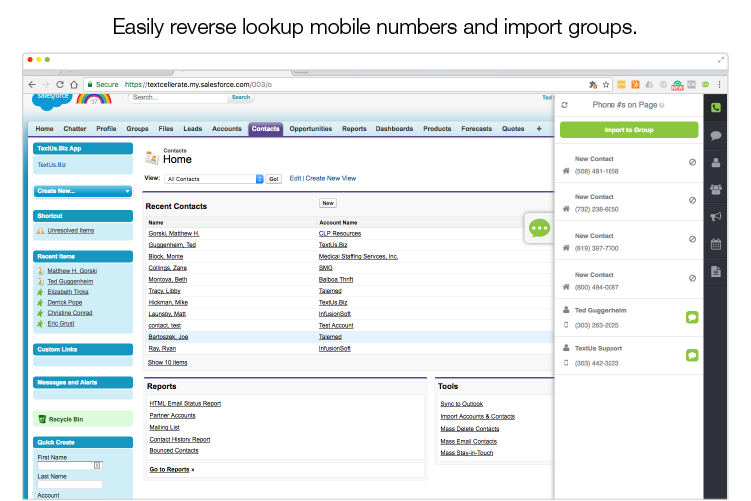Viewport: 751px width, 501px height.
Task: Click the New button in Recent Contacts
Action: point(328,203)
